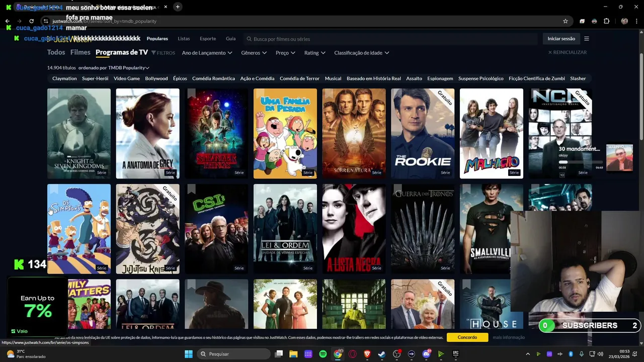Expand the Preço filter dropdown
The width and height of the screenshot is (644, 362).
[x=286, y=53]
